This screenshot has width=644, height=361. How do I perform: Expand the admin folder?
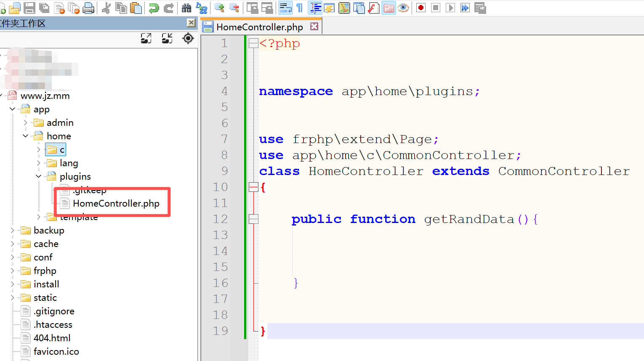click(26, 123)
